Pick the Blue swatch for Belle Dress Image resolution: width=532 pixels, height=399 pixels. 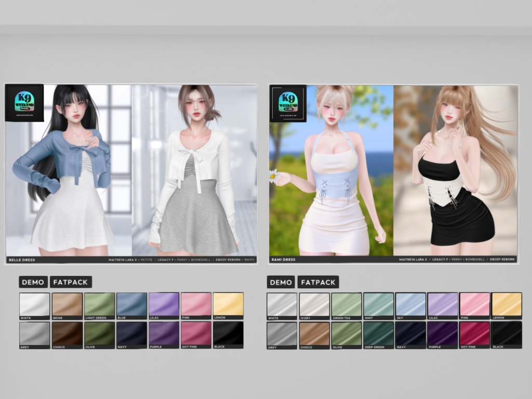point(131,305)
